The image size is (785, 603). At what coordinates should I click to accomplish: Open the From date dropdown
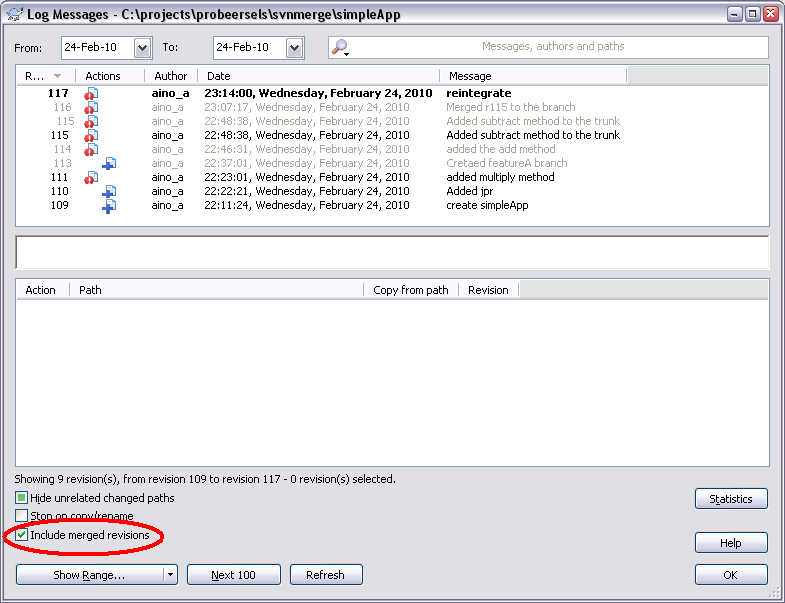(x=142, y=48)
